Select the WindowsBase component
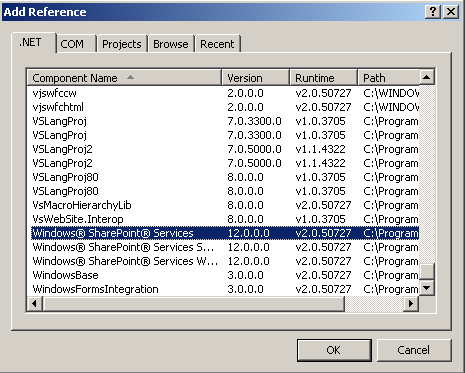Image resolution: width=465 pixels, height=373 pixels. 223,275
